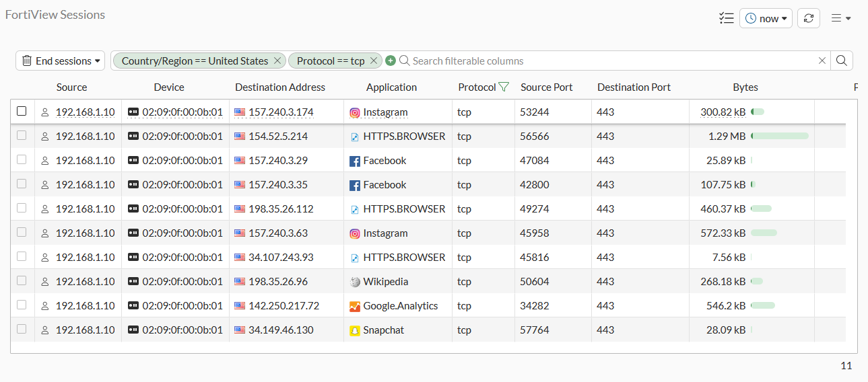Click the checklist view icon
Viewport: 868px width, 382px height.
(x=726, y=18)
